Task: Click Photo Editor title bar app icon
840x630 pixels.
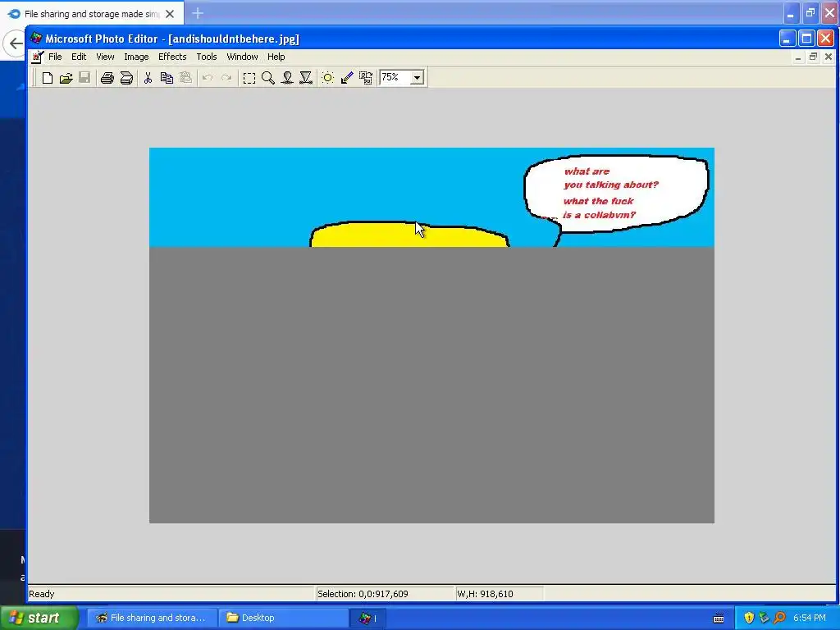Action: tap(36, 38)
